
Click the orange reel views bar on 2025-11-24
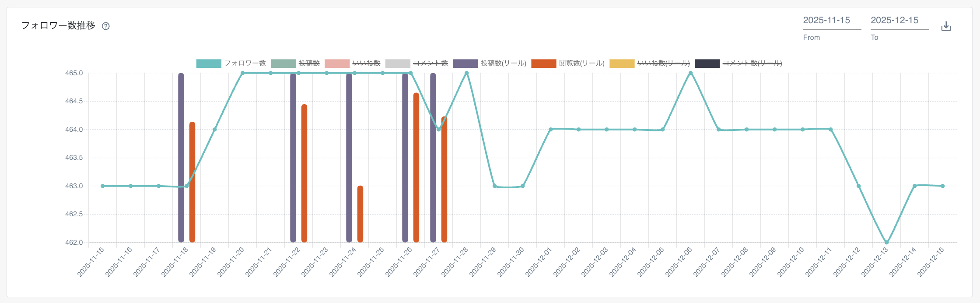tap(360, 214)
